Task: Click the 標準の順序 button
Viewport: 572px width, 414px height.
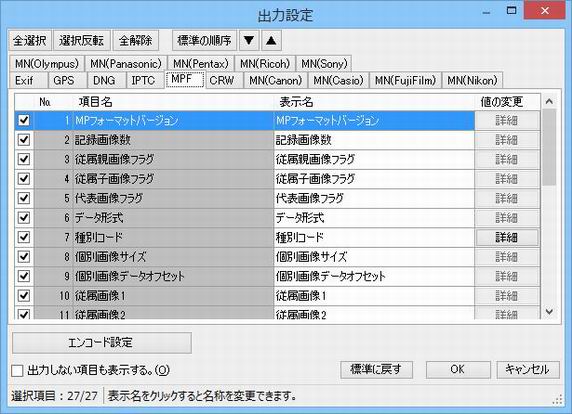Action: point(204,40)
